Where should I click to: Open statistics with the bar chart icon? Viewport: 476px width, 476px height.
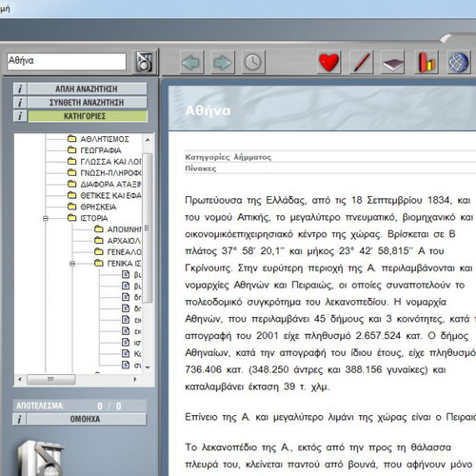point(426,62)
